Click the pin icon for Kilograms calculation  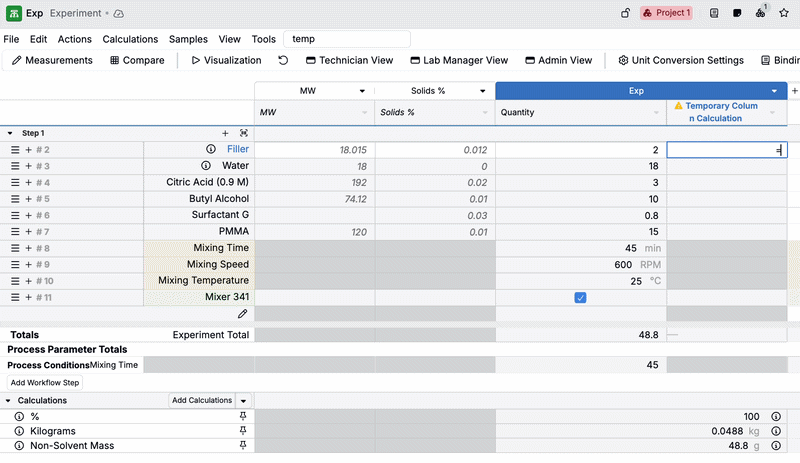[x=242, y=431]
